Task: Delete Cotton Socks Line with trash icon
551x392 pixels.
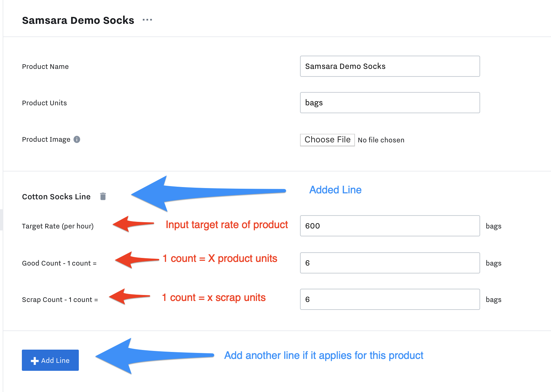Action: click(103, 196)
